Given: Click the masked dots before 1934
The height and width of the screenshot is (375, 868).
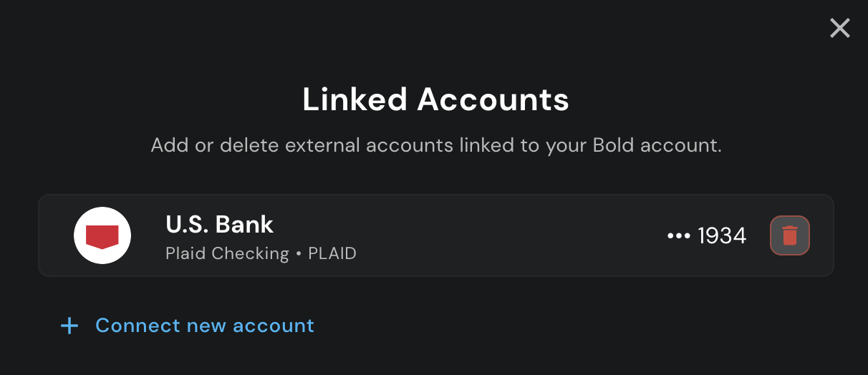Looking at the screenshot, I should [x=678, y=235].
